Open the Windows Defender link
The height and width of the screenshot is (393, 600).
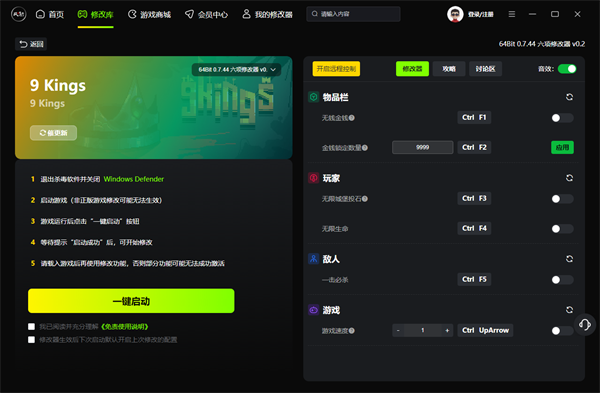134,179
